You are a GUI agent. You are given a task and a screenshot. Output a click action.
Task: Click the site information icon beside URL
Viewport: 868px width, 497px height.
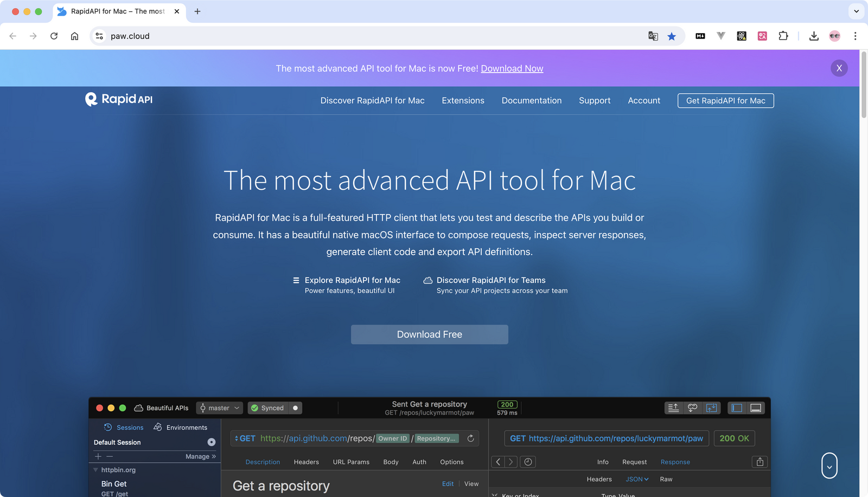pos(99,36)
